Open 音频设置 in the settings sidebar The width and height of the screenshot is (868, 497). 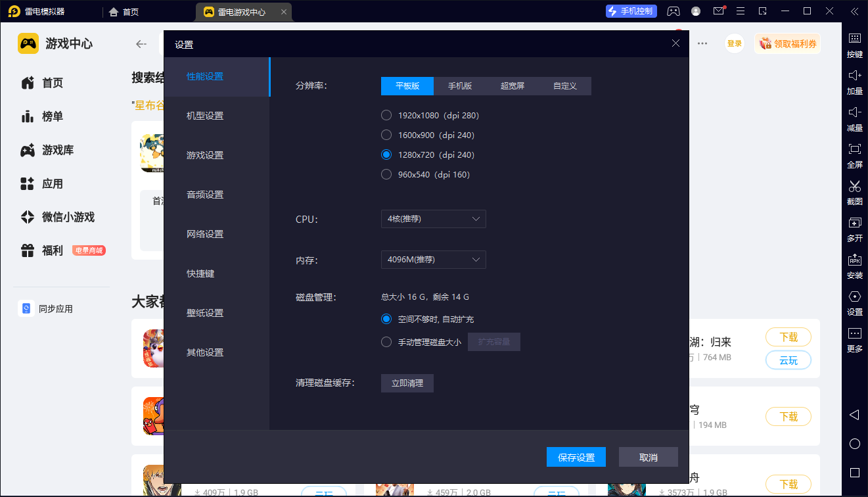(x=217, y=195)
